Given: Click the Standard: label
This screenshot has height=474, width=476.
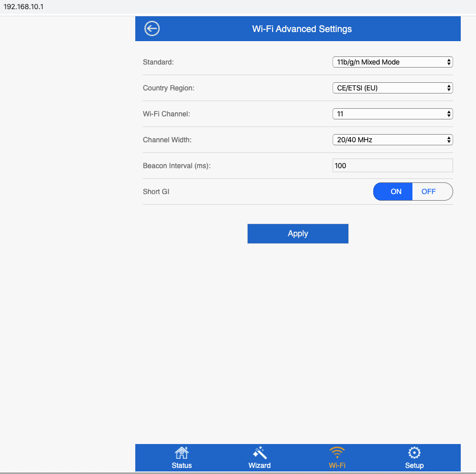Looking at the screenshot, I should (x=158, y=62).
